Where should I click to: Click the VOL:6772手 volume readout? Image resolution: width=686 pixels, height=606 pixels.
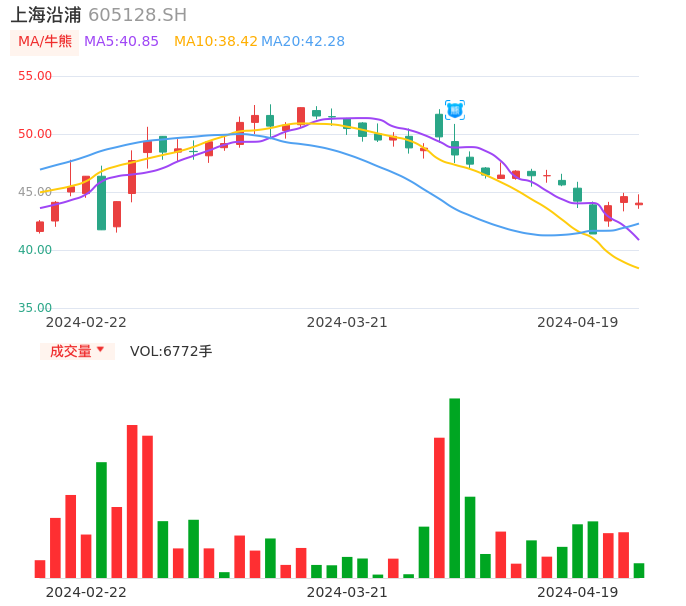point(171,351)
